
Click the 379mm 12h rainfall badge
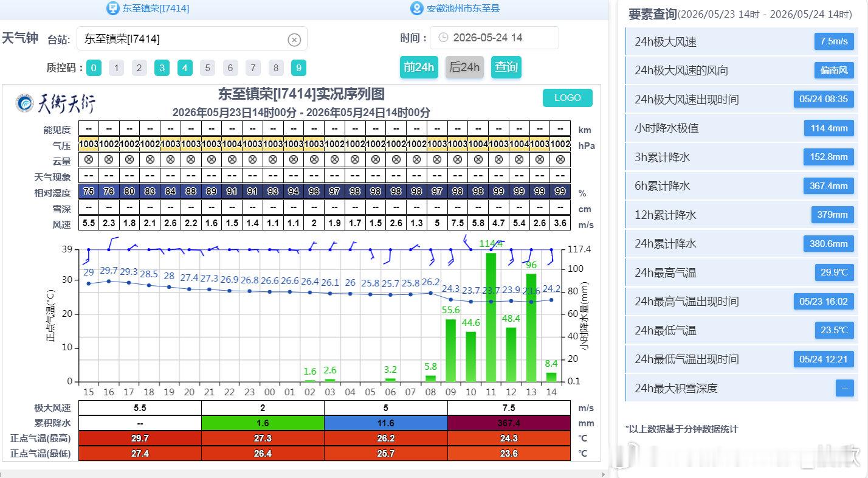coord(833,215)
